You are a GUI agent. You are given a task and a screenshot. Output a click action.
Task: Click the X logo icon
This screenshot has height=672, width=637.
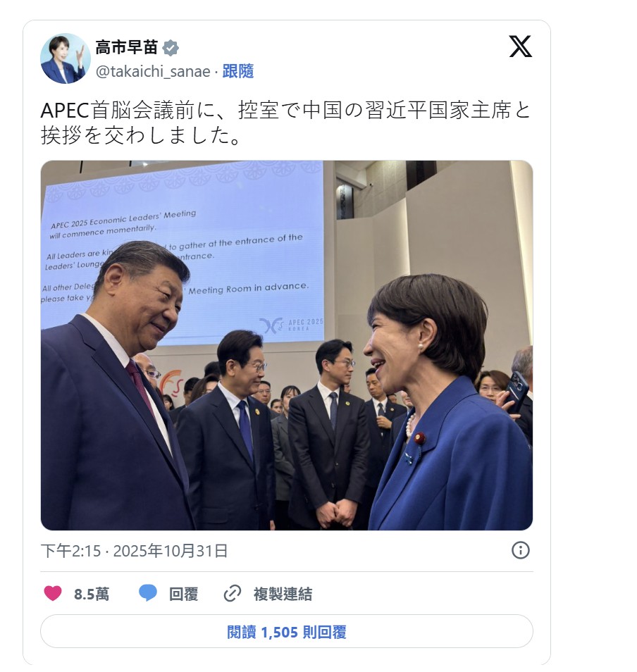tap(521, 46)
